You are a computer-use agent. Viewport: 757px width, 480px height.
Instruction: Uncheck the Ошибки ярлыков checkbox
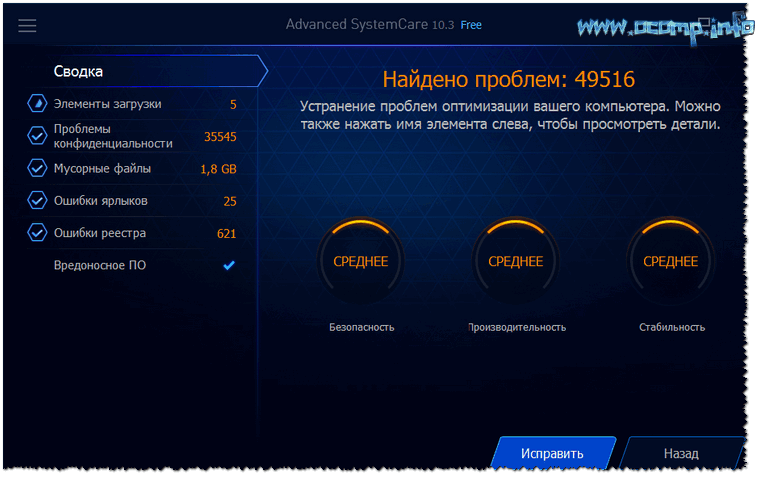pyautogui.click(x=37, y=200)
